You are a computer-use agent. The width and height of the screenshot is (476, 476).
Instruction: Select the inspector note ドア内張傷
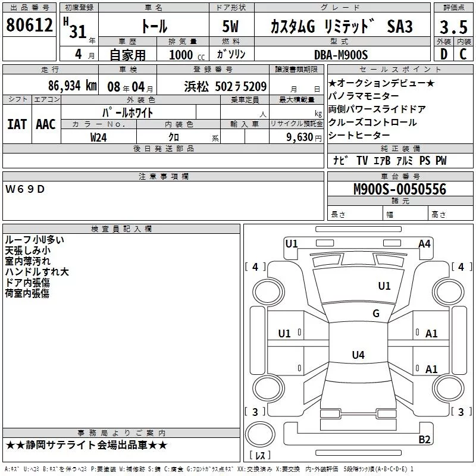click(x=27, y=283)
